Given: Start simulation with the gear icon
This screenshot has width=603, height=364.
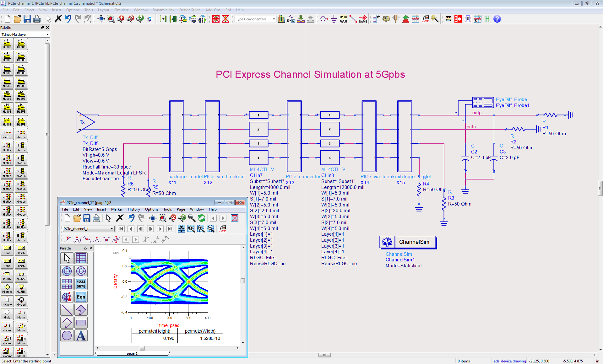Looking at the screenshot, I should click(386, 19).
